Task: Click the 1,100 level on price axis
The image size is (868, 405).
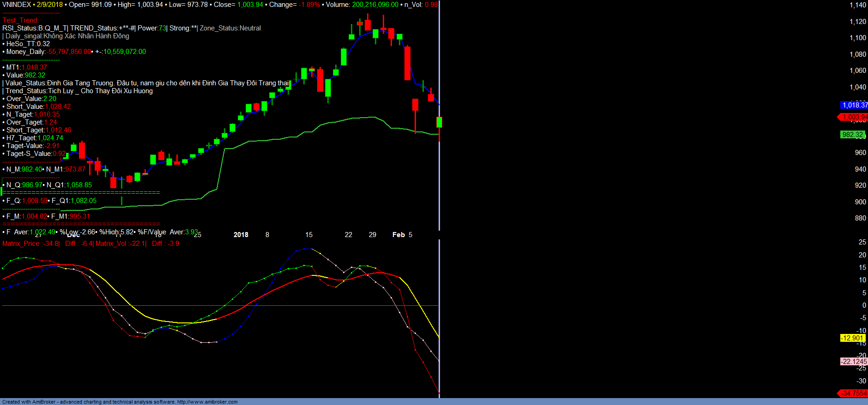Action: (x=858, y=38)
